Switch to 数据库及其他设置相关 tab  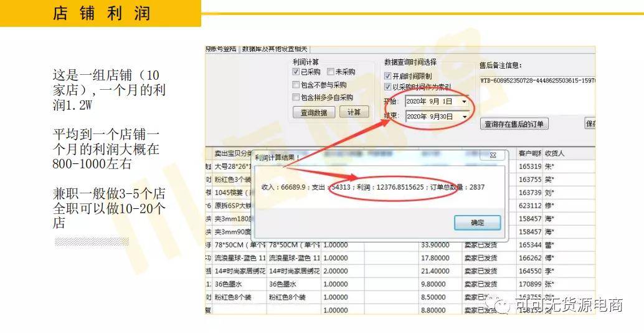pos(275,49)
